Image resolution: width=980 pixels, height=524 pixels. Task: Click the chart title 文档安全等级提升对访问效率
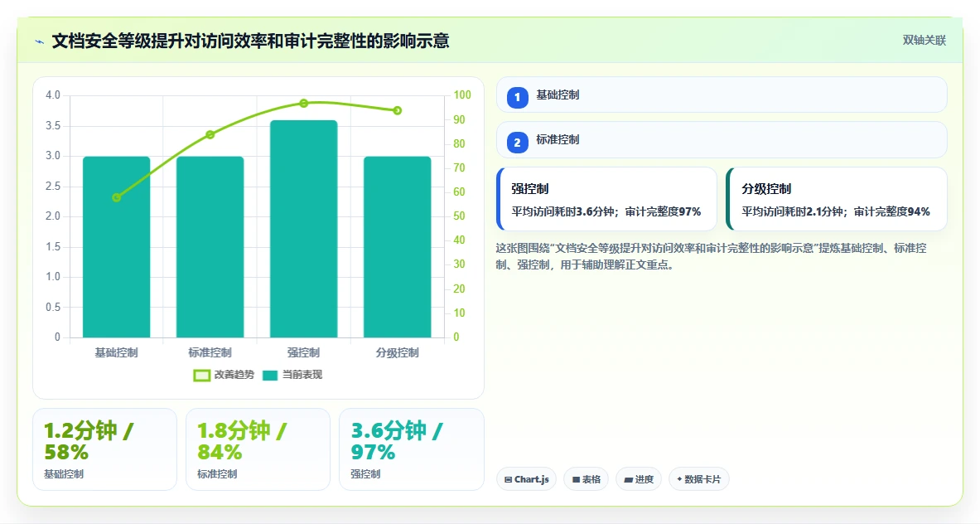click(x=251, y=41)
